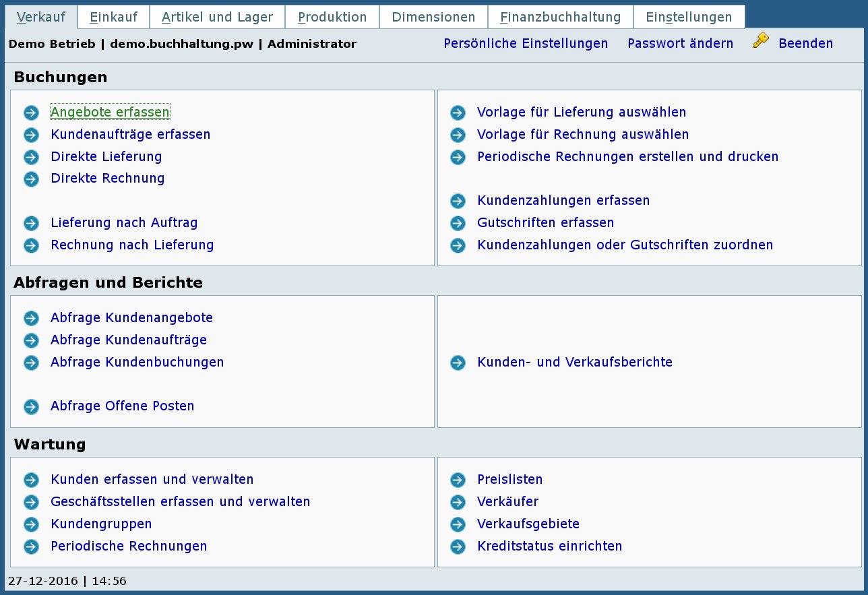This screenshot has width=868, height=595.
Task: Click arrow icon next to Gutschriften erfassen
Action: (x=458, y=223)
